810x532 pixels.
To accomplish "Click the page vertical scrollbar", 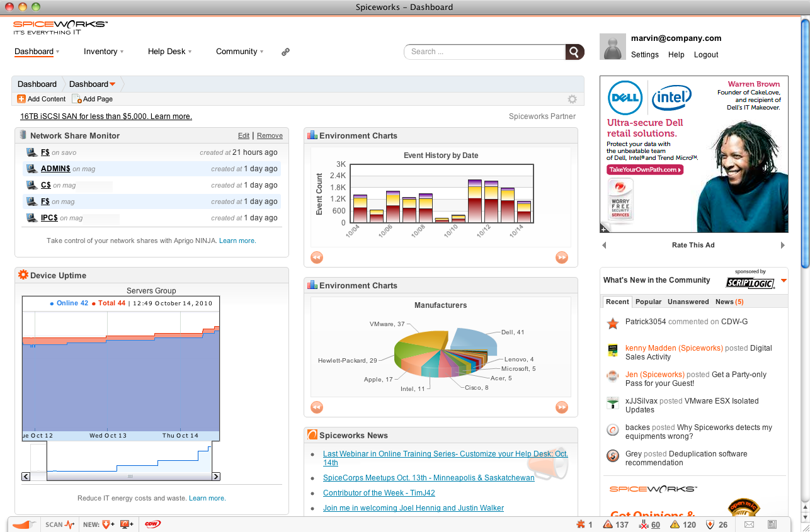I will [x=805, y=145].
